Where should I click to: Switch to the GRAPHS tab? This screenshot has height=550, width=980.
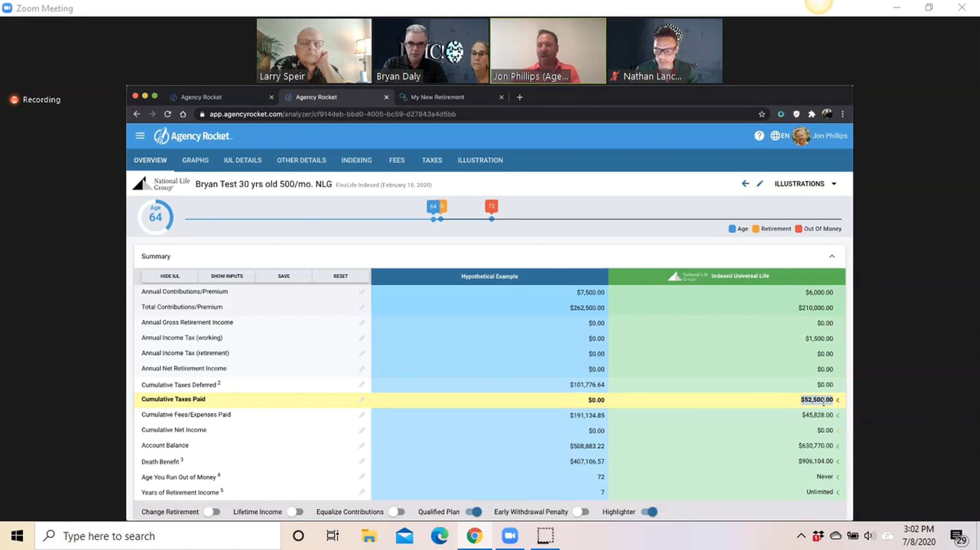click(195, 160)
